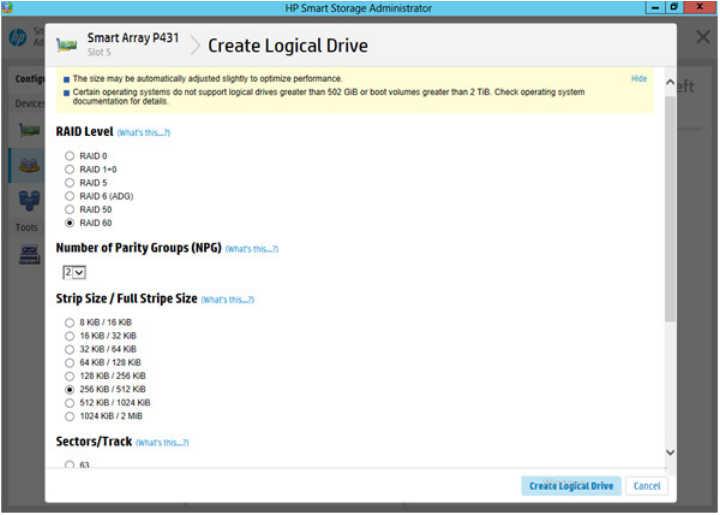Pick 512 KiB / 1024 KiB strip size
Screen dimensions: 720x515
pos(69,403)
